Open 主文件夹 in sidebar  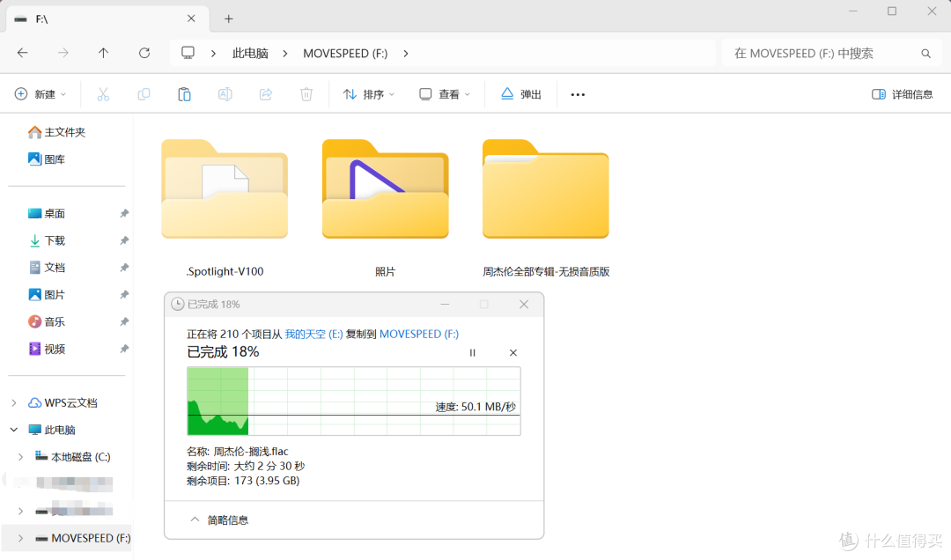tap(57, 132)
